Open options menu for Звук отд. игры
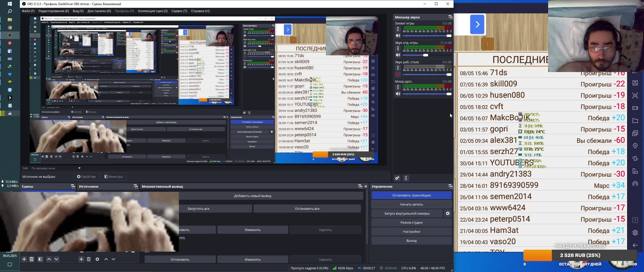The height and width of the screenshot is (272, 644). pos(398,48)
